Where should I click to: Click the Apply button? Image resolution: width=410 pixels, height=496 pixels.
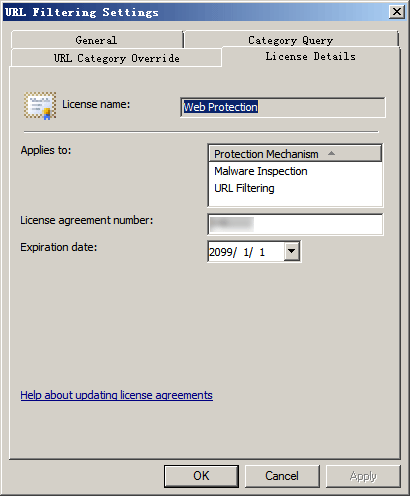tap(363, 476)
